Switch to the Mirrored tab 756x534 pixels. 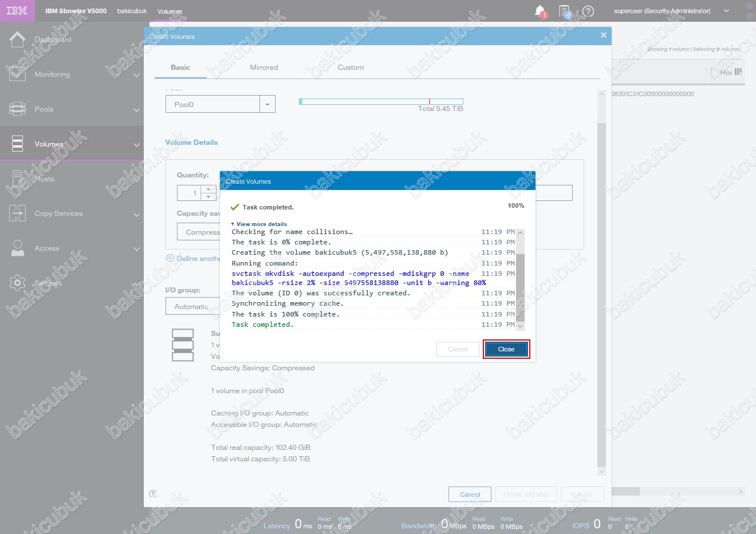[264, 67]
